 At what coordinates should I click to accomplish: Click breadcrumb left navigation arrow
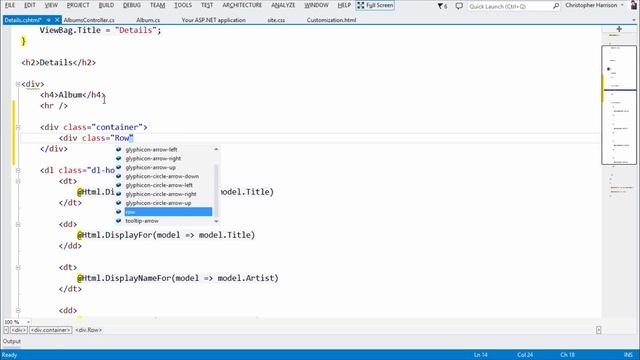[6, 330]
